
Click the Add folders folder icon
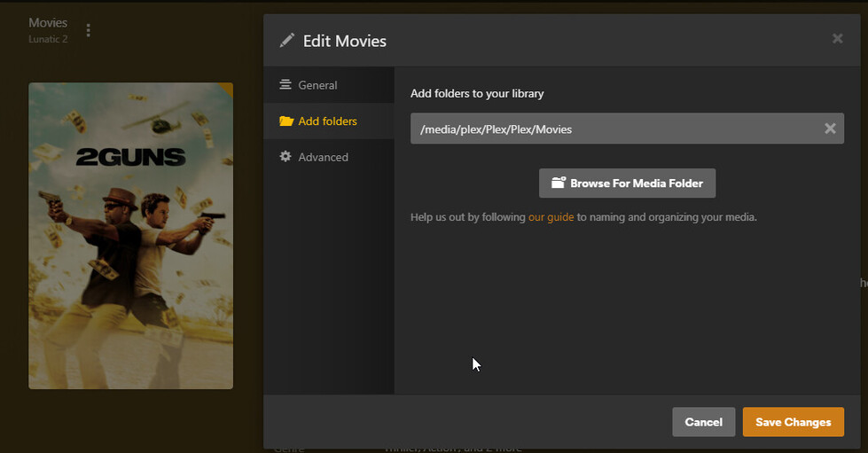pos(286,121)
